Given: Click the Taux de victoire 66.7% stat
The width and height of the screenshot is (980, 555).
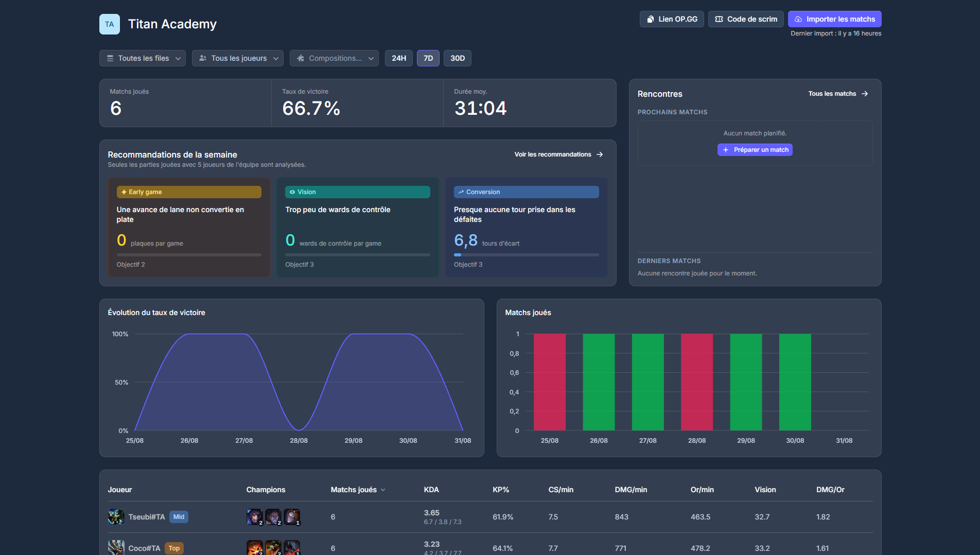Looking at the screenshot, I should [357, 103].
